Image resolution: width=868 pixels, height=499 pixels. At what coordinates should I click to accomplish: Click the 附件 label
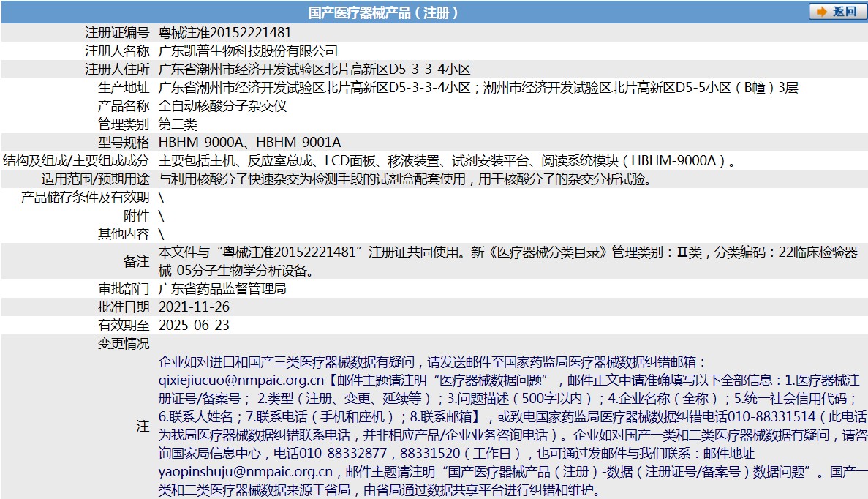[136, 215]
